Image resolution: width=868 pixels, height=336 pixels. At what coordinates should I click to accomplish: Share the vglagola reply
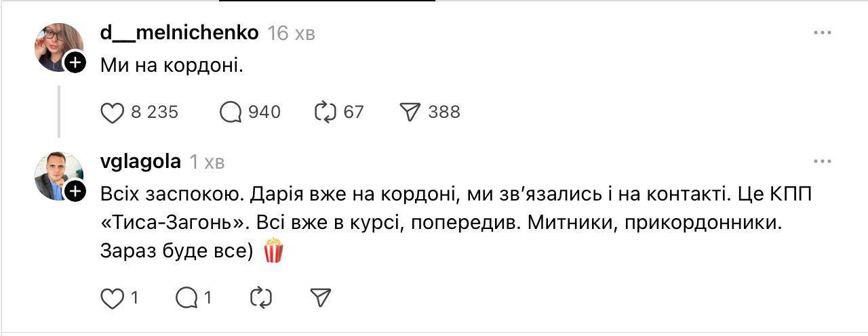click(x=320, y=297)
